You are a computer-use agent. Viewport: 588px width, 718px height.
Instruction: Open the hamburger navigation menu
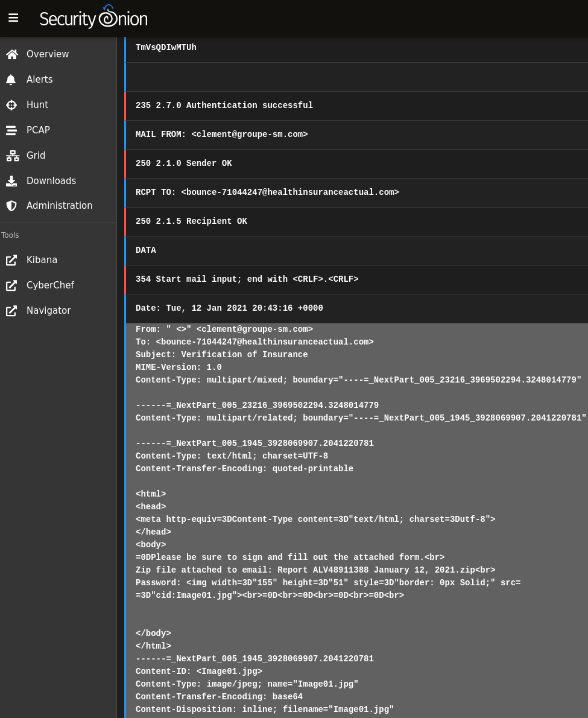click(13, 18)
